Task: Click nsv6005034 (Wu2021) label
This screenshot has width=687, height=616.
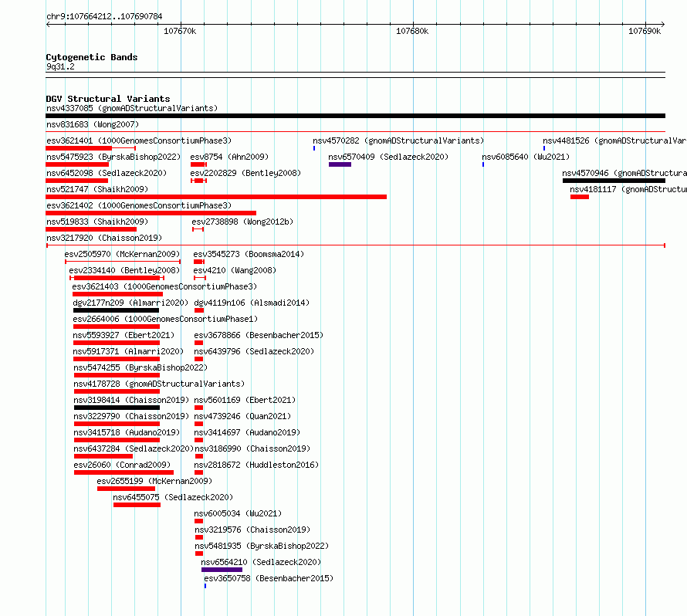Action: point(238,513)
